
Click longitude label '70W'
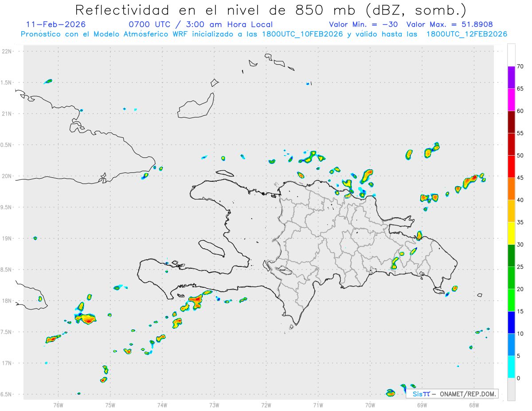(370, 405)
